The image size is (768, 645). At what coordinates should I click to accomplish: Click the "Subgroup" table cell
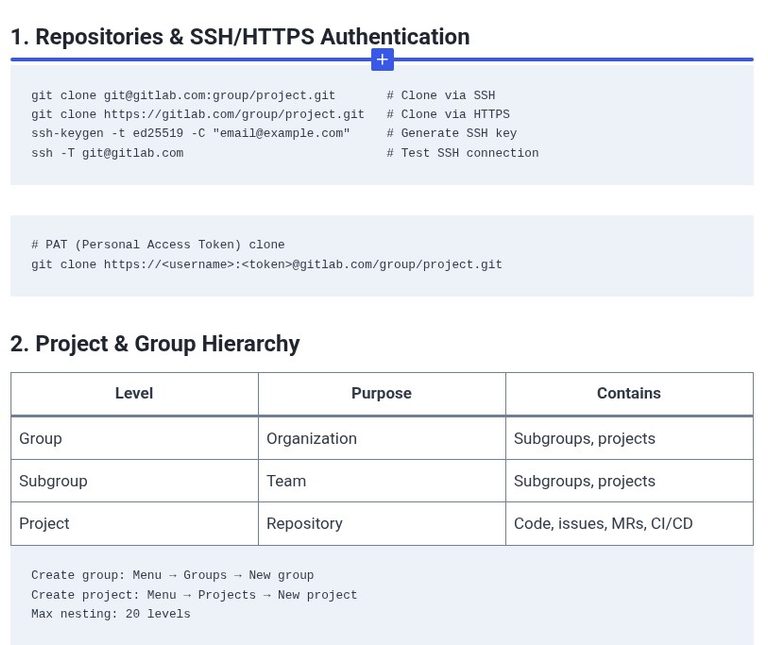(x=134, y=481)
